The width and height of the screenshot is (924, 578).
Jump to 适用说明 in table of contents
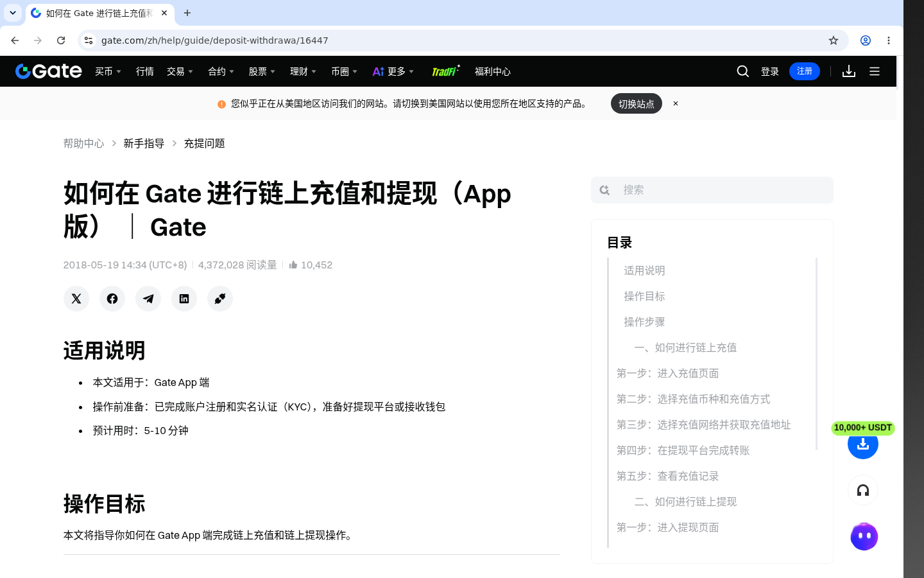[644, 270]
